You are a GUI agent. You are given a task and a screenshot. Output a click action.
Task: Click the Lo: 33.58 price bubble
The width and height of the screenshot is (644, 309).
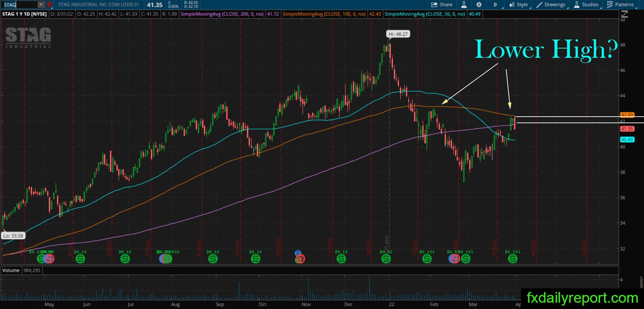pos(13,236)
